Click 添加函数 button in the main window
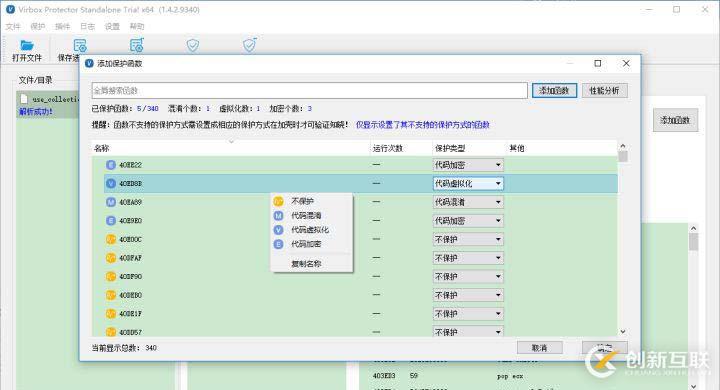Viewport: 720px width, 390px height. [675, 120]
